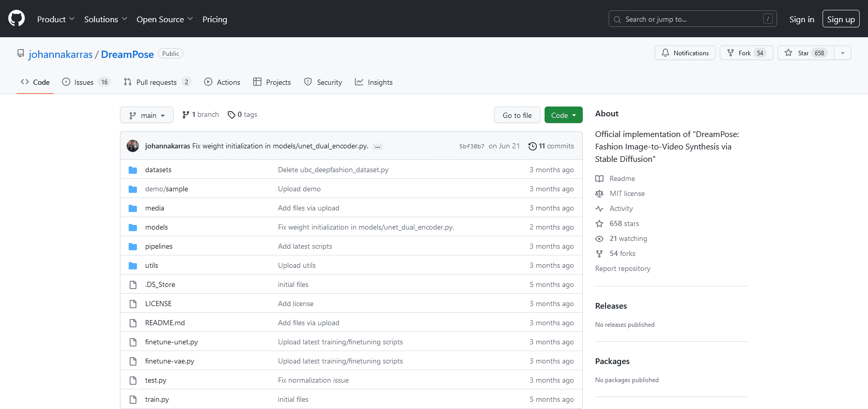Click the utils folder icon
The width and height of the screenshot is (868, 409).
point(133,265)
